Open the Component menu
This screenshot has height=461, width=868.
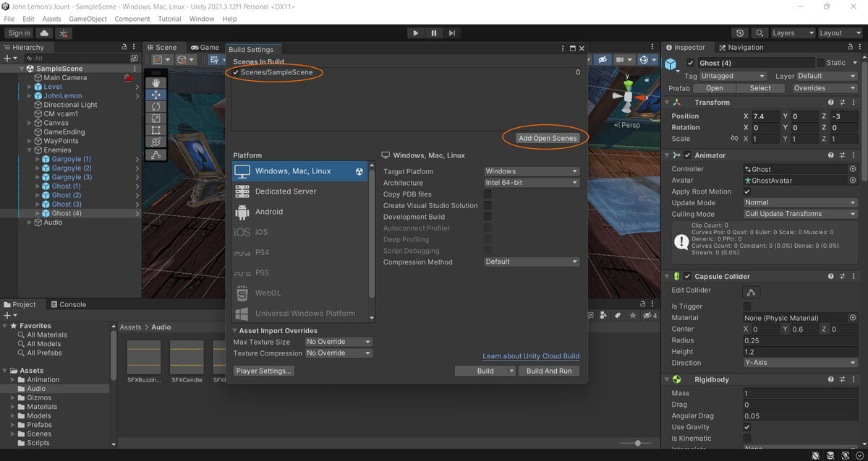[x=132, y=19]
